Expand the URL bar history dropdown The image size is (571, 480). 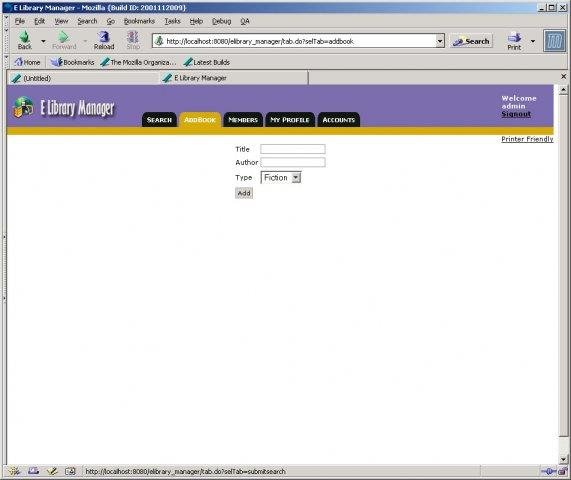[x=440, y=41]
